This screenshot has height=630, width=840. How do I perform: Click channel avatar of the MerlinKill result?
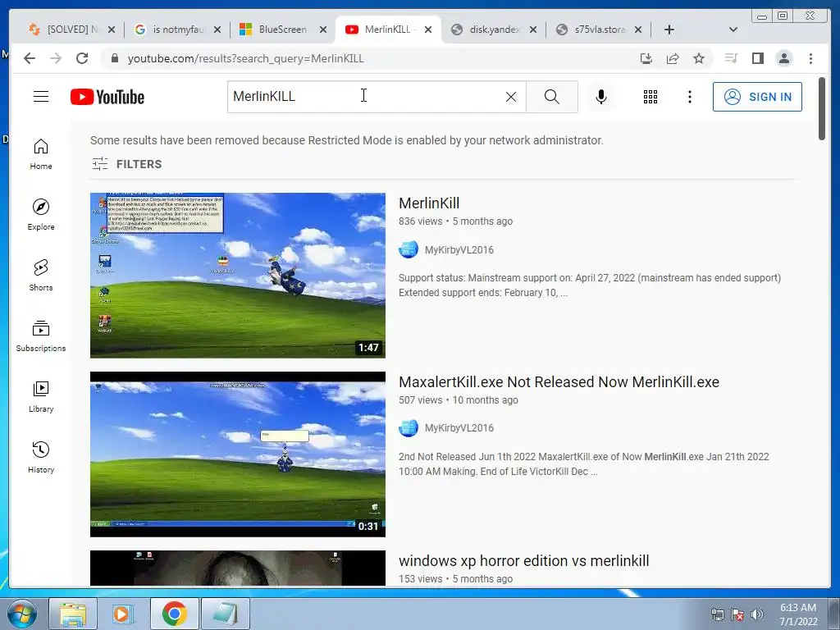pyautogui.click(x=409, y=249)
